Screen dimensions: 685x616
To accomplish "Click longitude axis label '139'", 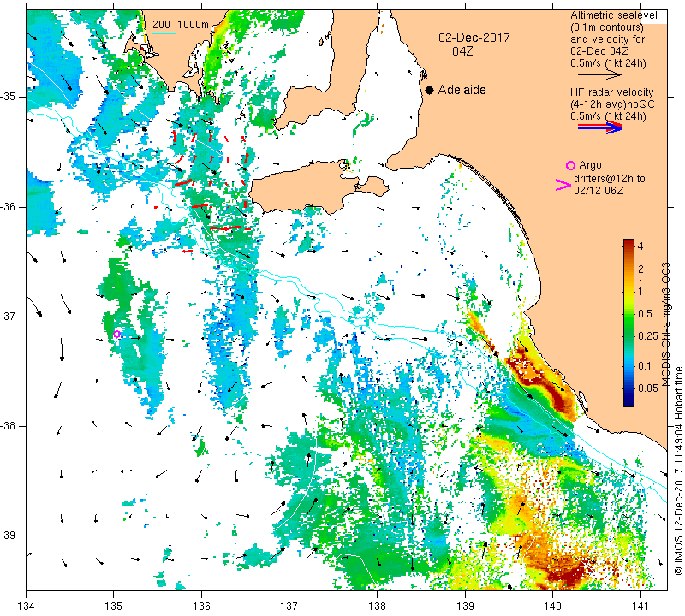I will (465, 607).
